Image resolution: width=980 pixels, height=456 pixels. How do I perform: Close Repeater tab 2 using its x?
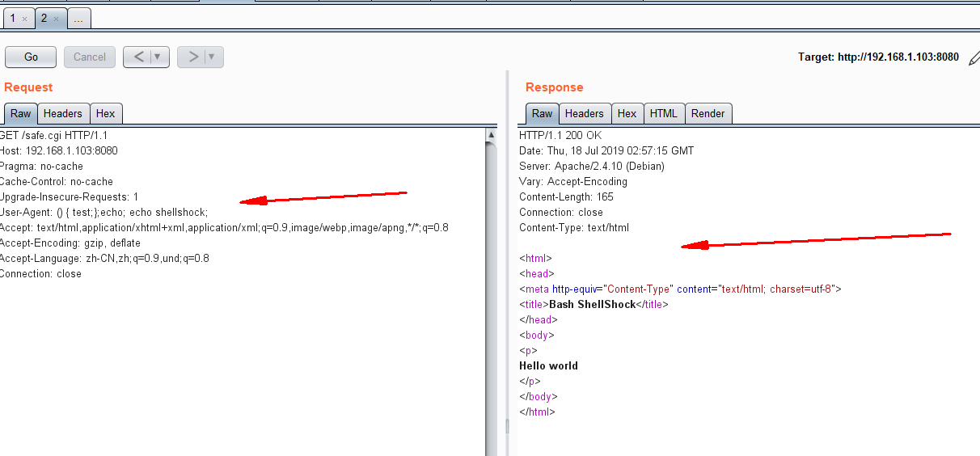tap(56, 19)
